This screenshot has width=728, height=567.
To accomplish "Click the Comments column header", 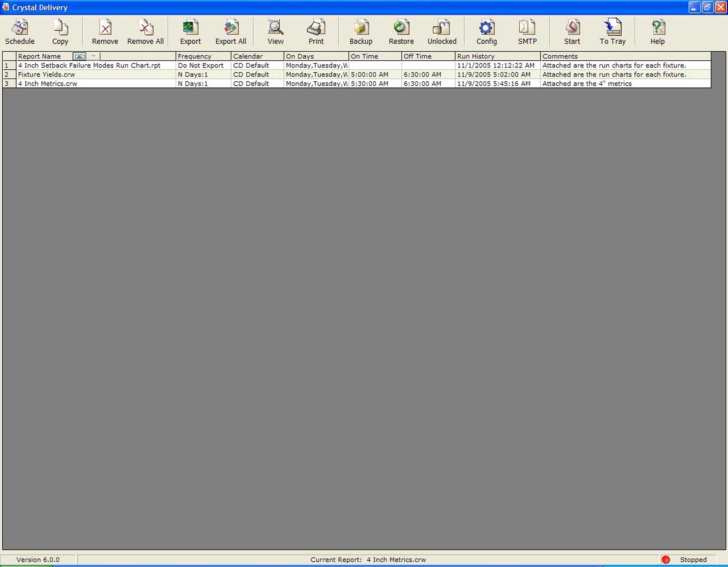I will (x=626, y=56).
